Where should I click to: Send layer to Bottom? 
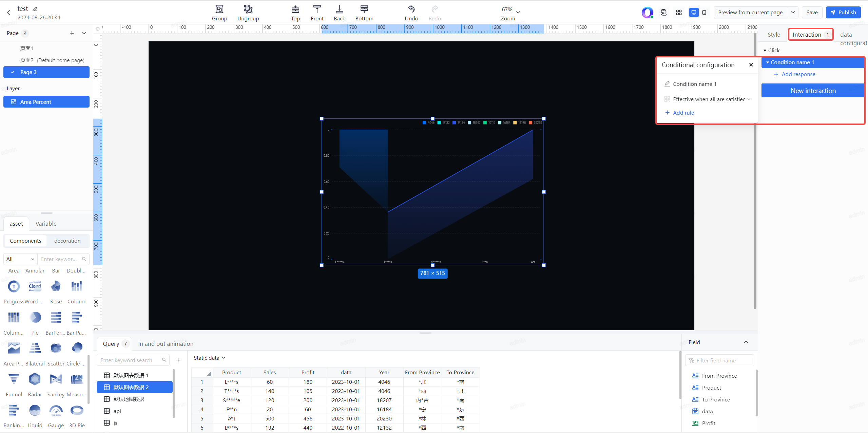(364, 9)
